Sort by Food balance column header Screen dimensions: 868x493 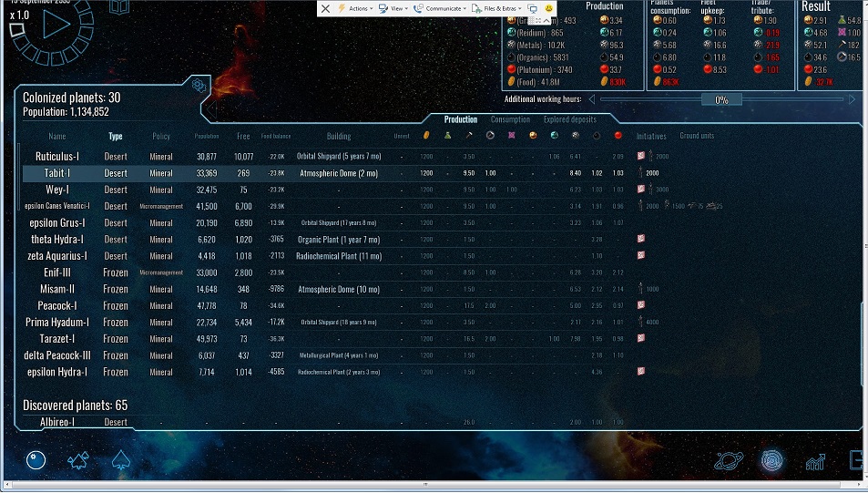click(x=276, y=136)
